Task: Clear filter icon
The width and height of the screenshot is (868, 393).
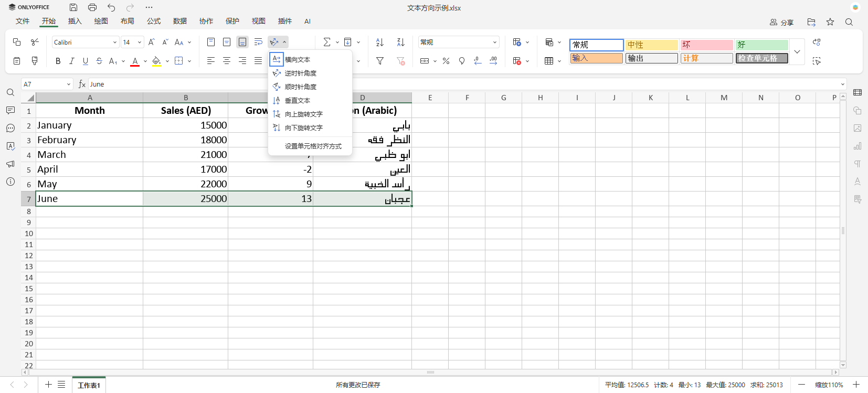Action: coord(401,61)
